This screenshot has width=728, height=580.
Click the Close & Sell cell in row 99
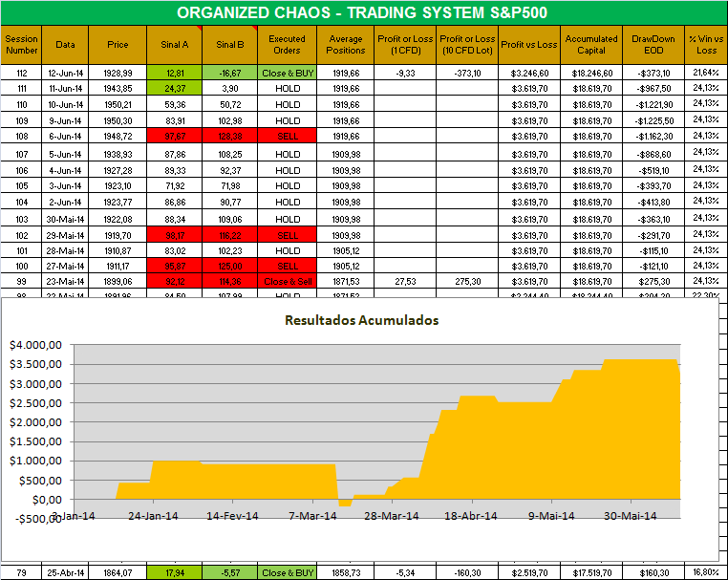click(288, 282)
